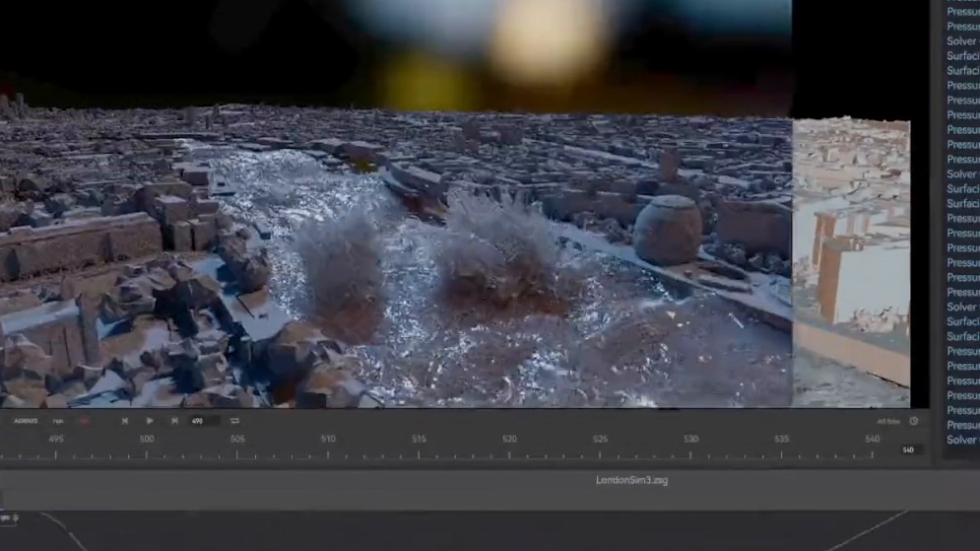Click the end frame box showing 540
Image resolution: width=980 pixels, height=551 pixels.
tap(907, 449)
